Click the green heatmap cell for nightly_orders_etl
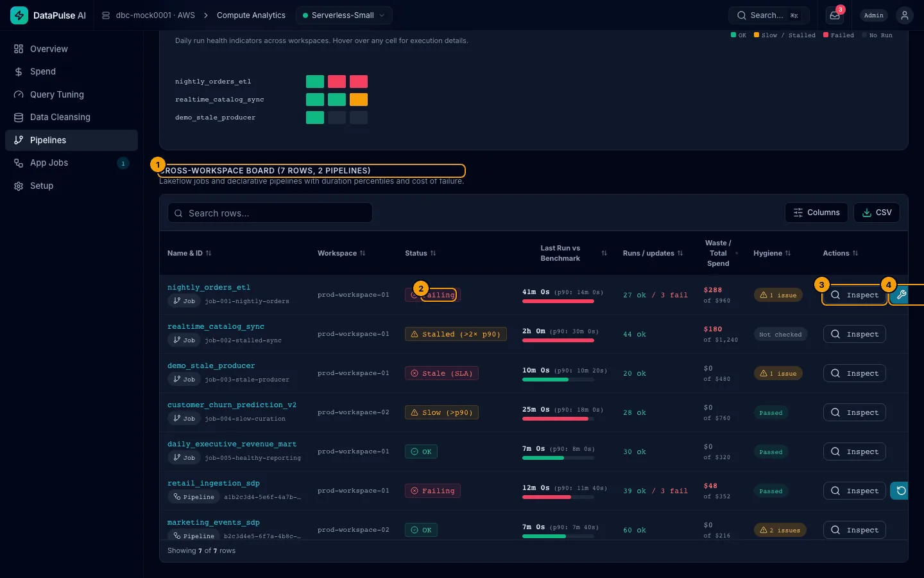 pos(315,82)
